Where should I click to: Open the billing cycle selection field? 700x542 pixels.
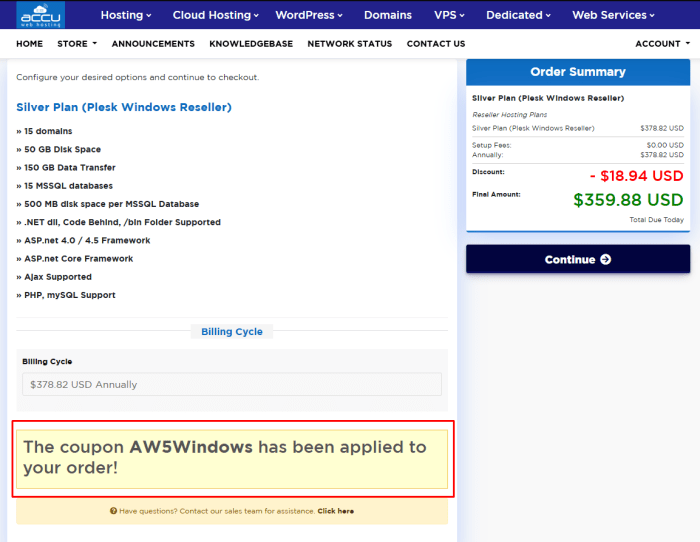(232, 384)
